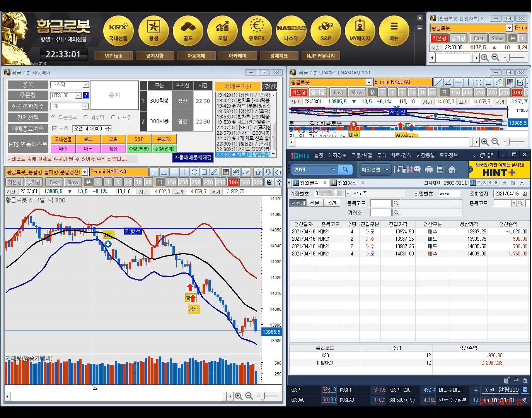Open the calculator in 1QHTS toolbar
The width and height of the screenshot is (532, 418).
click(x=440, y=170)
